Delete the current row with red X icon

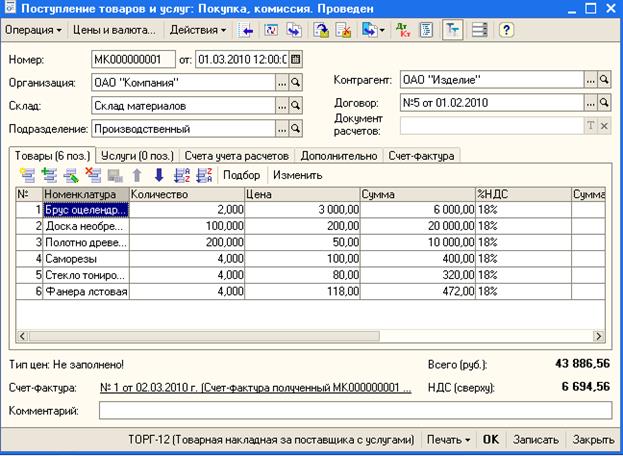[x=94, y=175]
